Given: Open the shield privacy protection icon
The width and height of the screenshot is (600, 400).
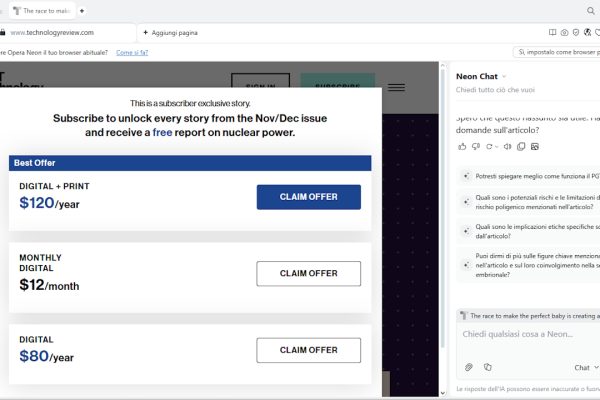Looking at the screenshot, I should pos(576,33).
